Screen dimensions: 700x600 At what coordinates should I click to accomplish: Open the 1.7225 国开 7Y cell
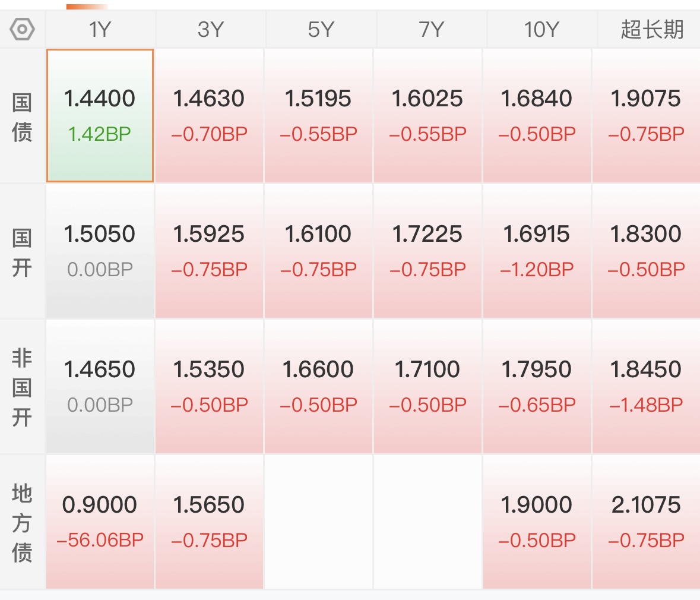pos(427,251)
